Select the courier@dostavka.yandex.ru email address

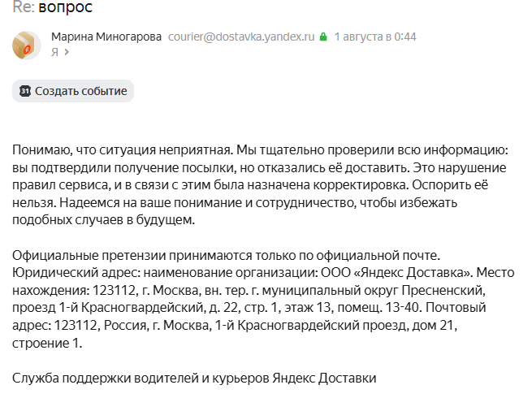(x=241, y=37)
